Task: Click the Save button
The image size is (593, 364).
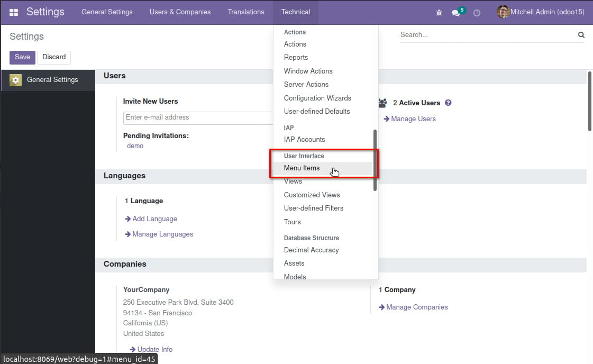Action: click(x=22, y=57)
